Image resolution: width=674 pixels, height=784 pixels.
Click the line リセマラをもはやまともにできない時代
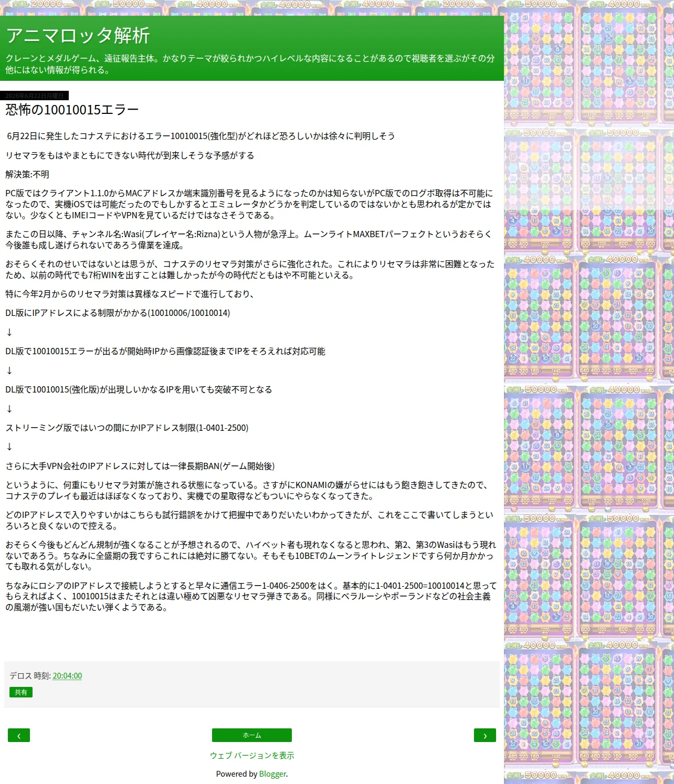pyautogui.click(x=130, y=155)
